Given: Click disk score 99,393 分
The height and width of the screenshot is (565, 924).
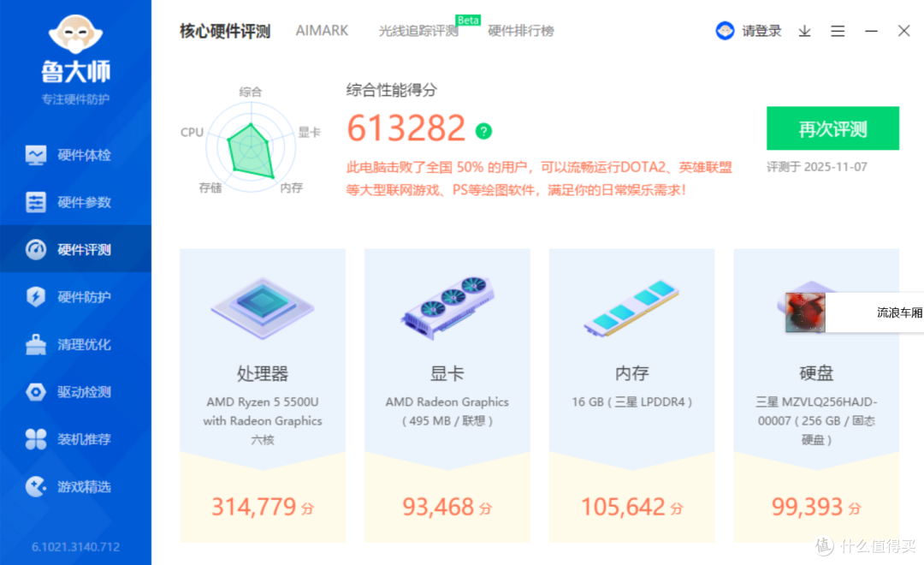Looking at the screenshot, I should click(x=816, y=507).
